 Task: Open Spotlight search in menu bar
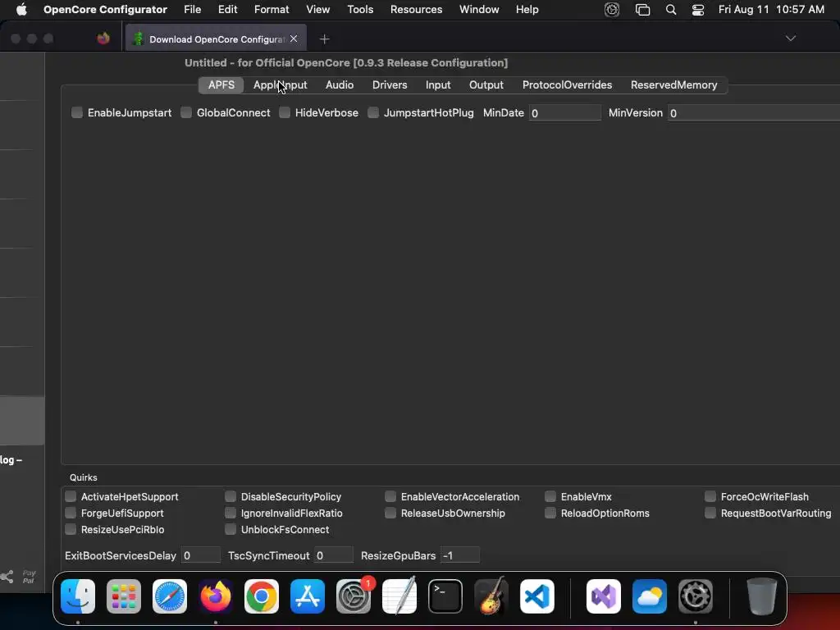(x=671, y=10)
